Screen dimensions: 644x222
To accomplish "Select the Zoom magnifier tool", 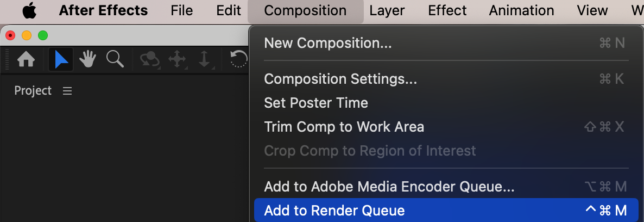I will tap(115, 59).
